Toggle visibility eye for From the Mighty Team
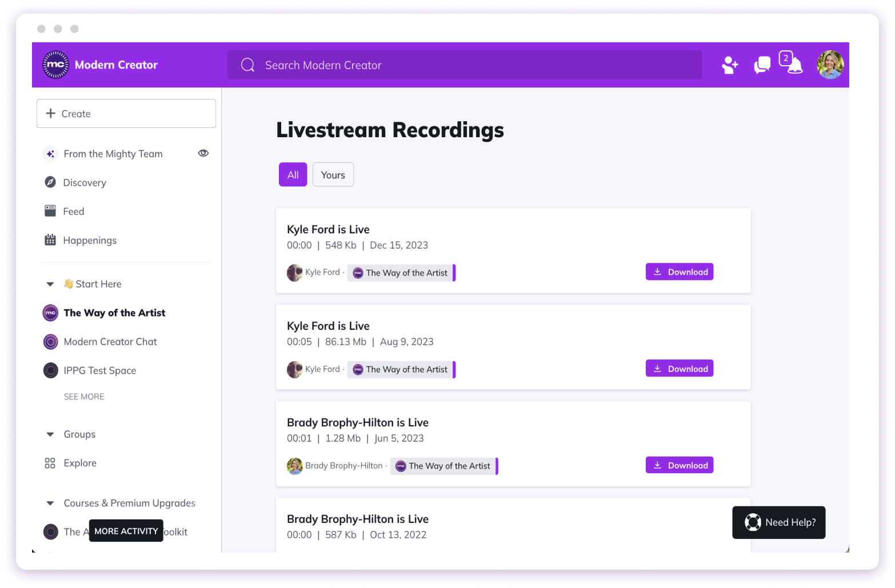Viewport: 895px width, 588px height. [x=203, y=153]
